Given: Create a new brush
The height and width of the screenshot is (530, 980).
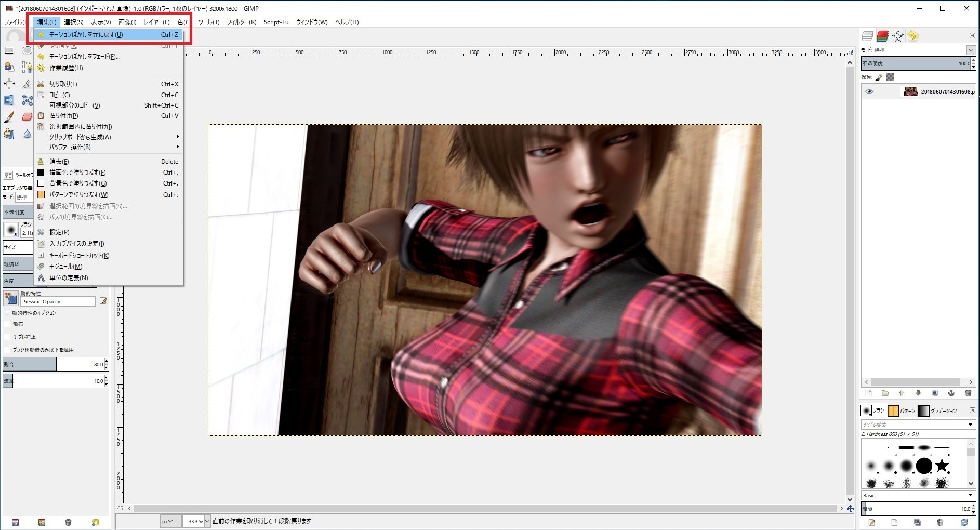Looking at the screenshot, I should pos(894,522).
